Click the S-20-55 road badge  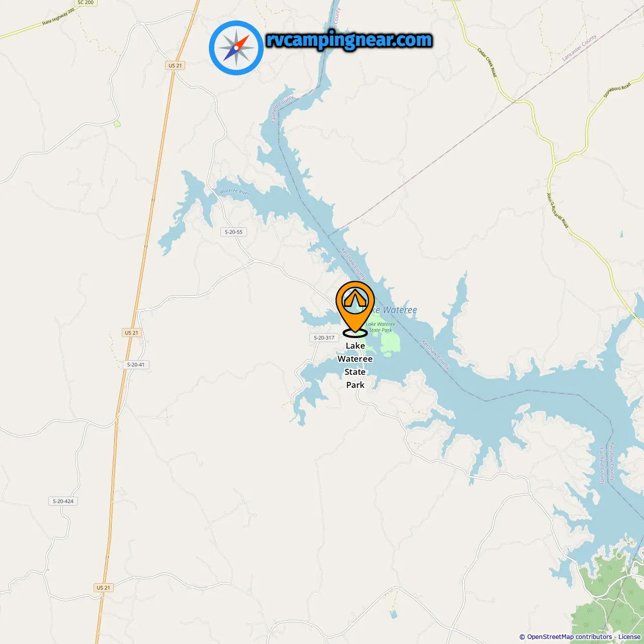233,232
